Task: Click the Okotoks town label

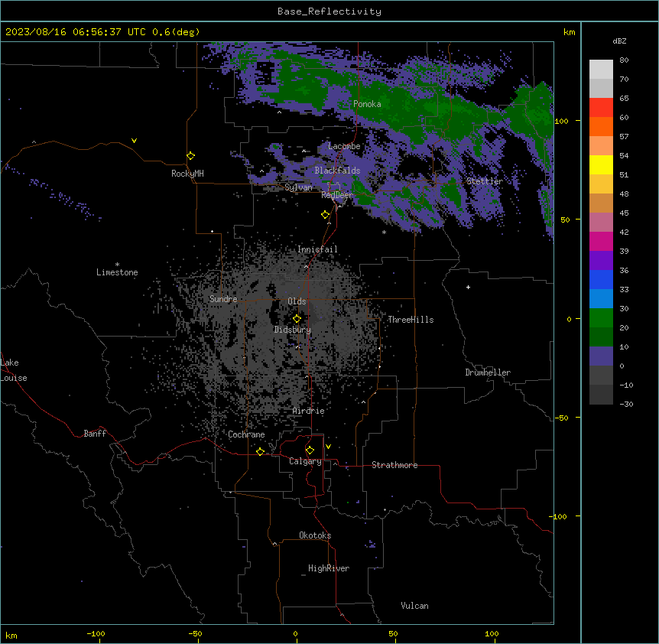Action: (315, 535)
